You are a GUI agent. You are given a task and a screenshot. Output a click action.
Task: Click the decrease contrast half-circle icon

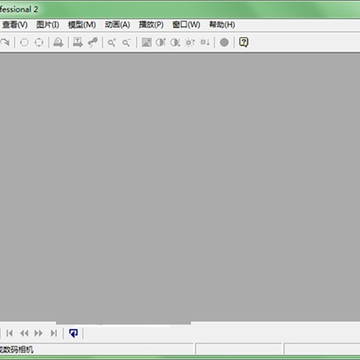[175, 42]
